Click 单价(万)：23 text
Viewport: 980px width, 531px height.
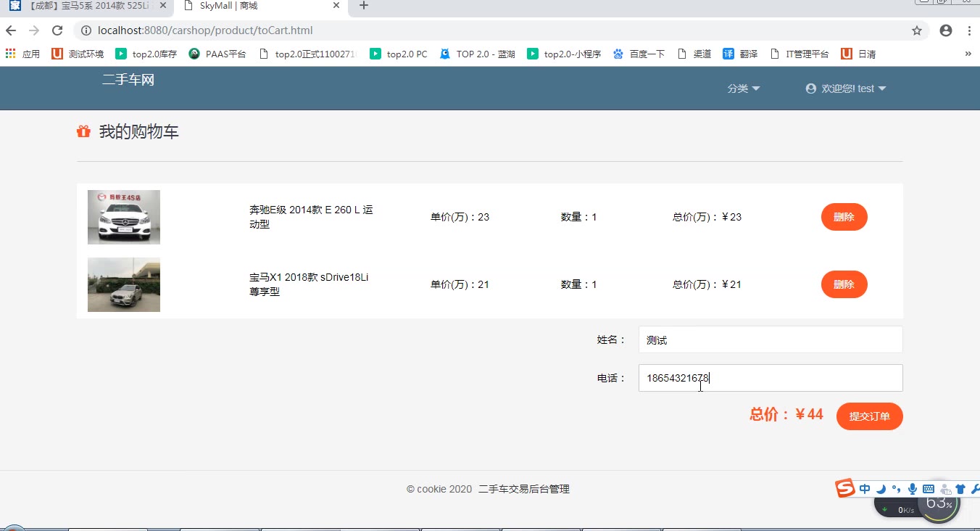point(460,217)
